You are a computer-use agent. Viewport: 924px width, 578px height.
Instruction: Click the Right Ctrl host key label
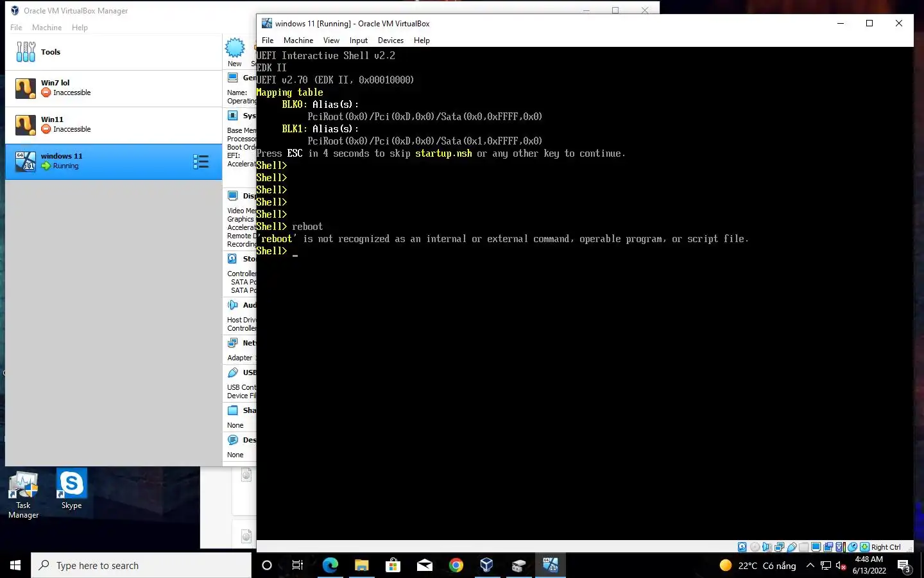(x=886, y=547)
